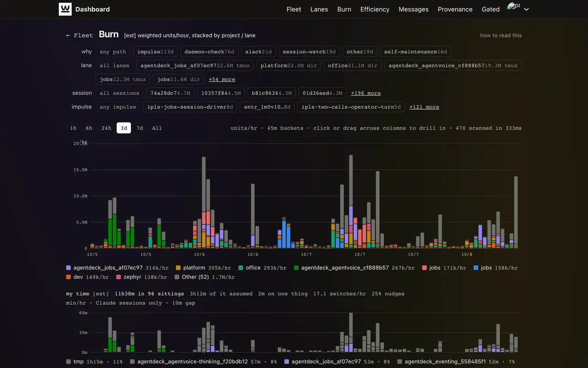Select the 'any path' why filter
This screenshot has width=588, height=368.
coord(113,52)
